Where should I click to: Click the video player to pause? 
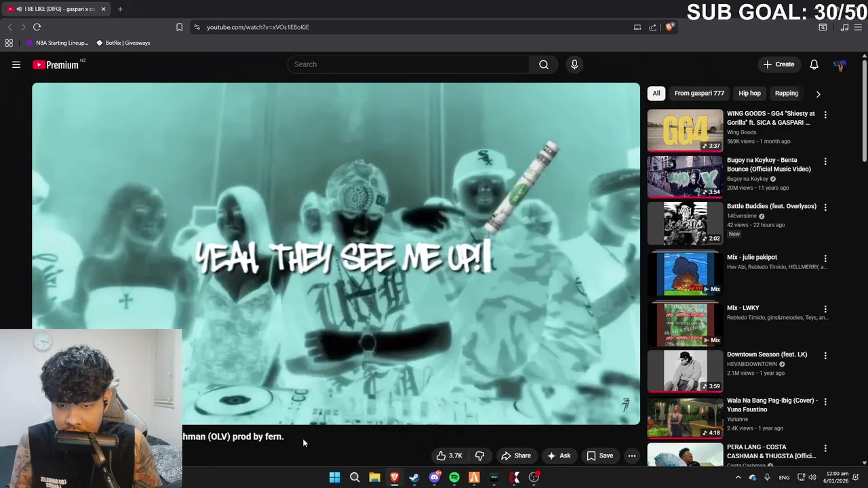tap(336, 253)
